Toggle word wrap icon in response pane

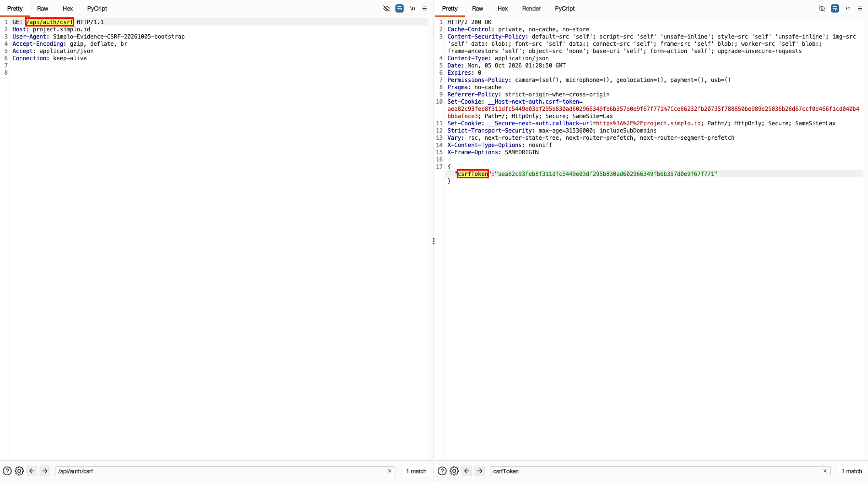(x=835, y=9)
